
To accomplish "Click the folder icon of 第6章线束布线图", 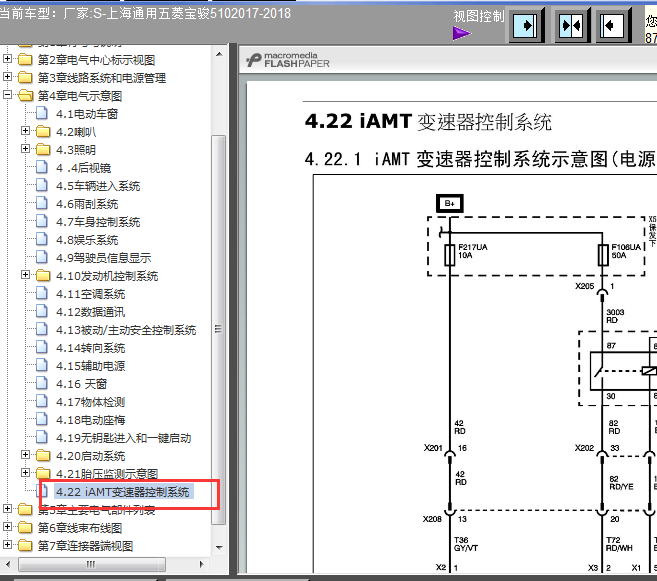I will point(25,528).
